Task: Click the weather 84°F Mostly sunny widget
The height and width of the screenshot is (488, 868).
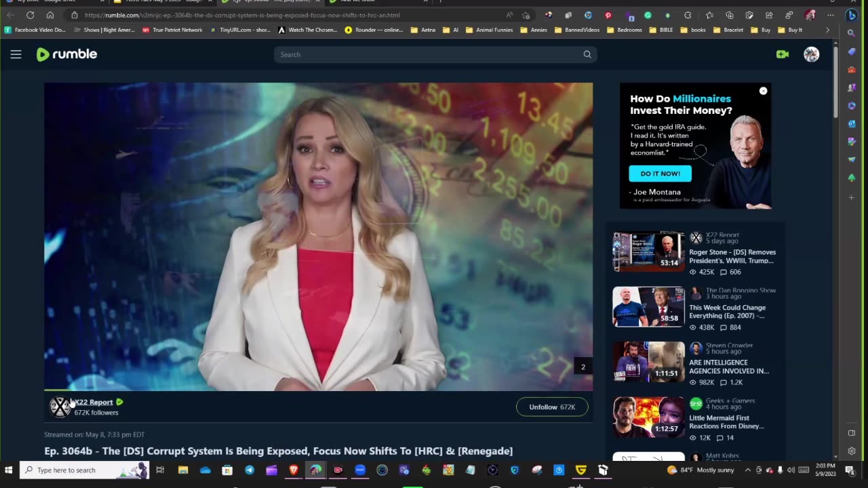Action: (x=701, y=470)
